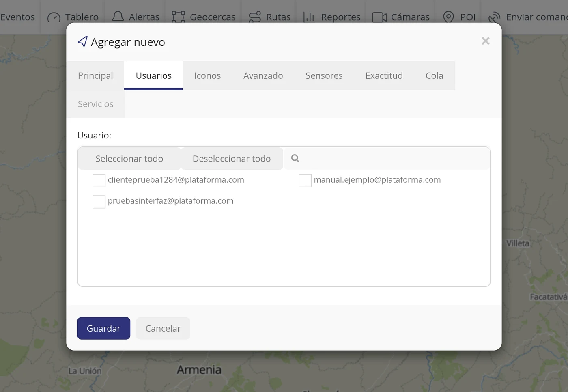Click the Cámaras video camera icon

click(x=379, y=17)
